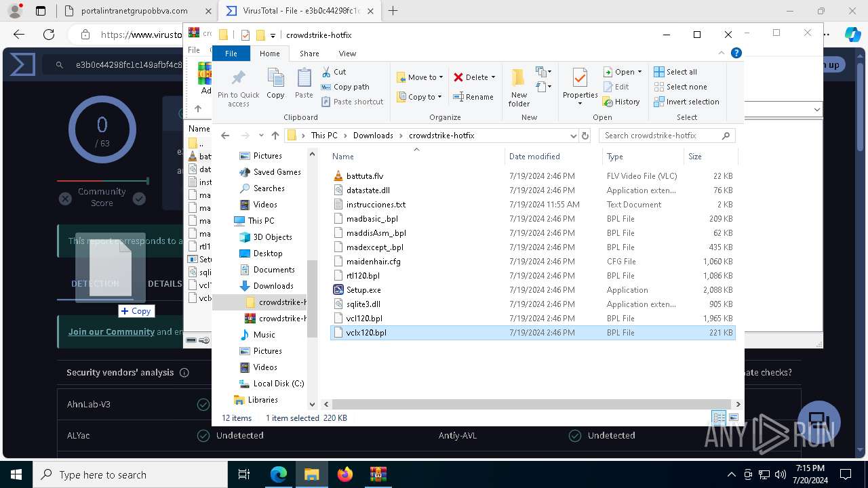Click the Cut scissors icon
This screenshot has width=868, height=488.
(x=325, y=71)
